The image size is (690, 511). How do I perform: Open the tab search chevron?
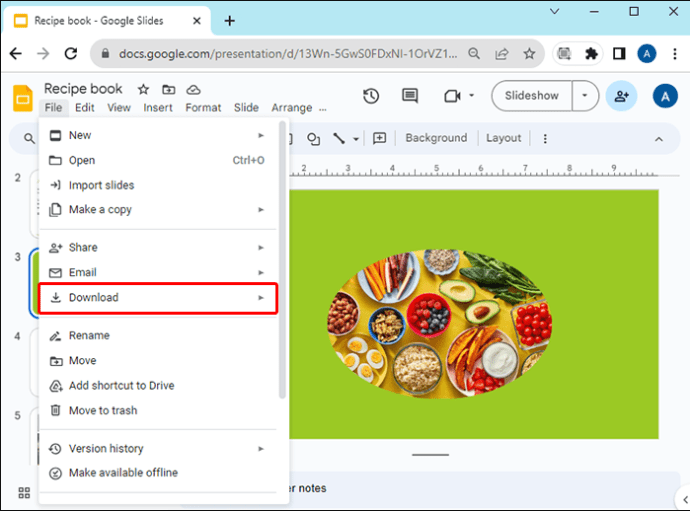pyautogui.click(x=554, y=11)
